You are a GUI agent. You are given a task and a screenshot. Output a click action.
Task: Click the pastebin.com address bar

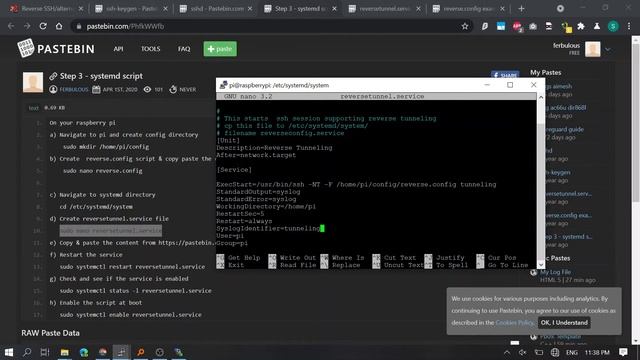point(269,26)
